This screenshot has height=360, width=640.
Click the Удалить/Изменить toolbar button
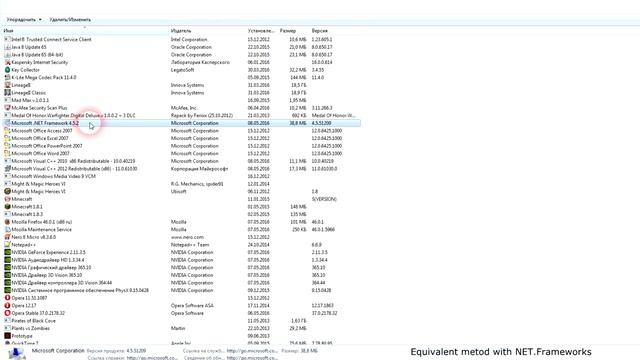point(70,20)
